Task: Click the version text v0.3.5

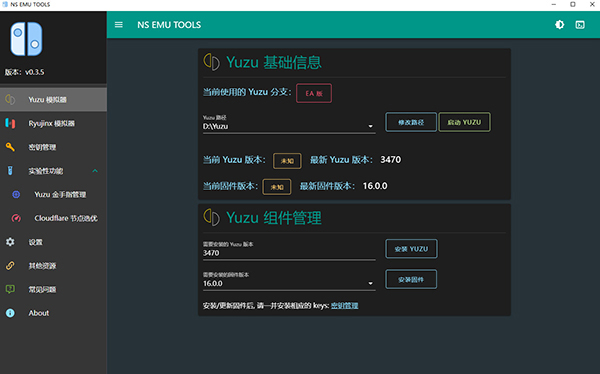Action: (34, 72)
